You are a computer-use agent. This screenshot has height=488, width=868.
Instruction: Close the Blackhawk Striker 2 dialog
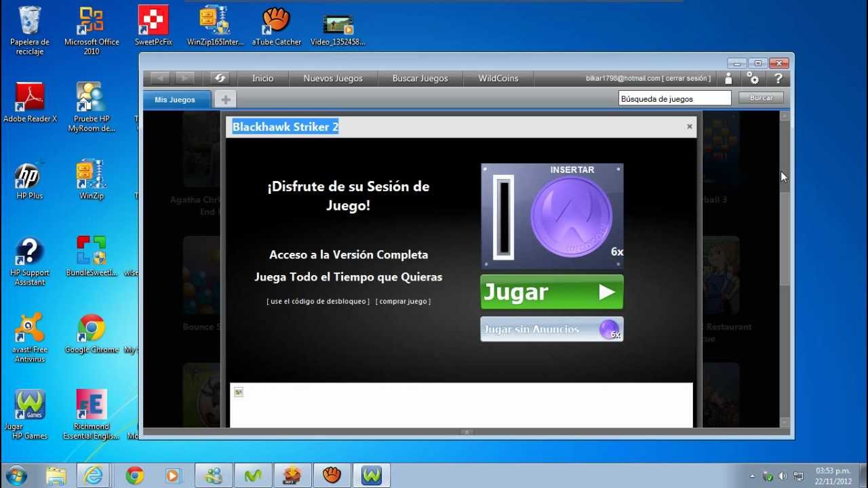690,127
